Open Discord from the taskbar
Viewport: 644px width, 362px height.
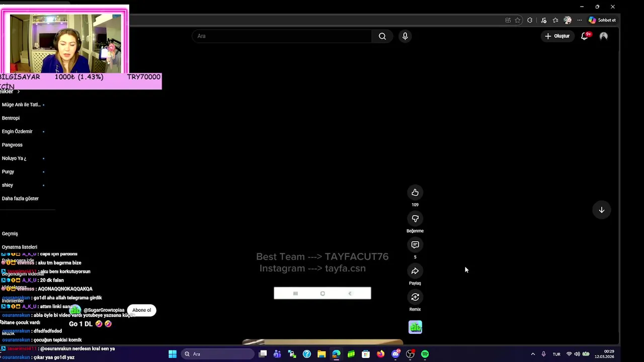(395, 354)
